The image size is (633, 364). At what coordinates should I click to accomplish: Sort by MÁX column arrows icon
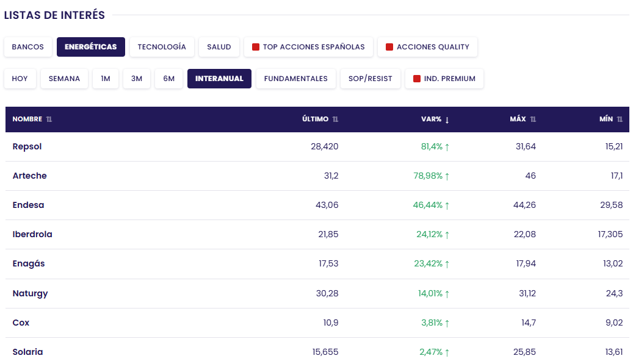[533, 120]
